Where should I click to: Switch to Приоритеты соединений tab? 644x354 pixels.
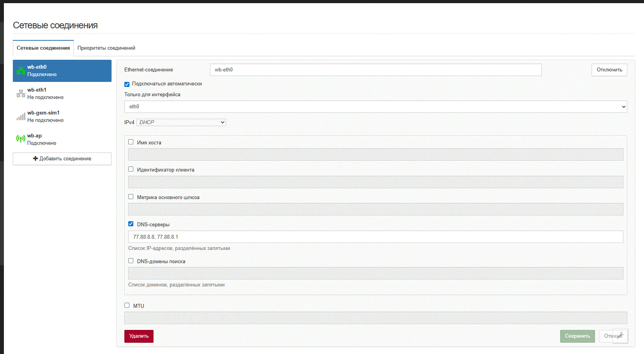point(106,48)
